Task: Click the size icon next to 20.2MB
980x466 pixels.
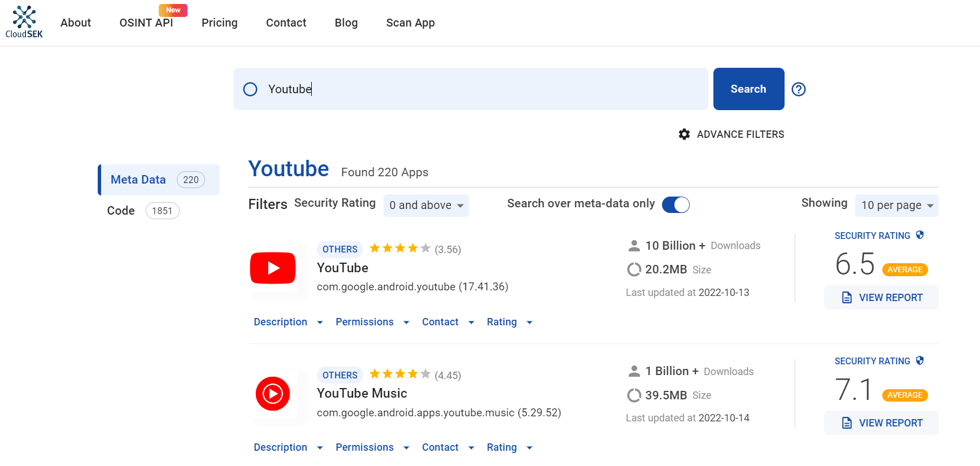Action: pos(634,269)
